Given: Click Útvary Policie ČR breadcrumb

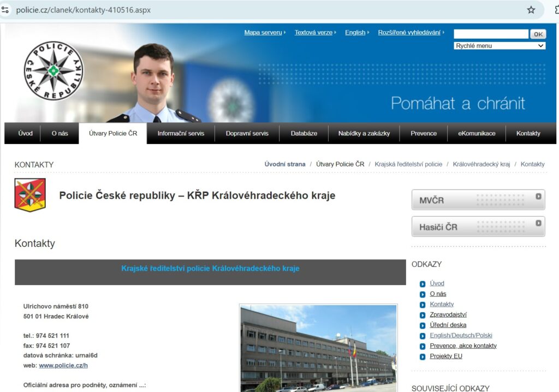Looking at the screenshot, I should point(340,164).
